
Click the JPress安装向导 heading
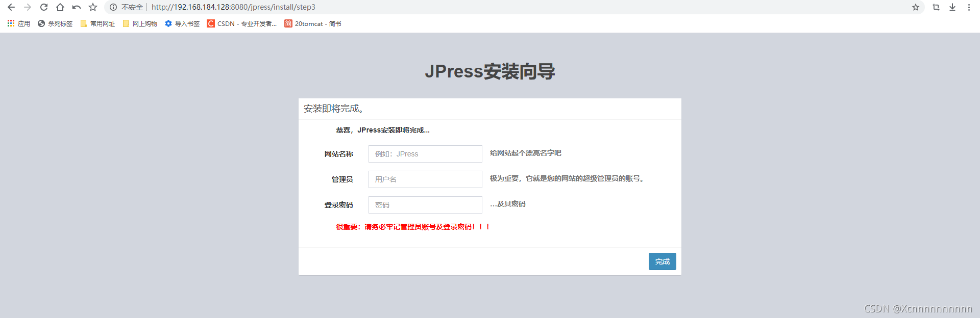tap(490, 71)
